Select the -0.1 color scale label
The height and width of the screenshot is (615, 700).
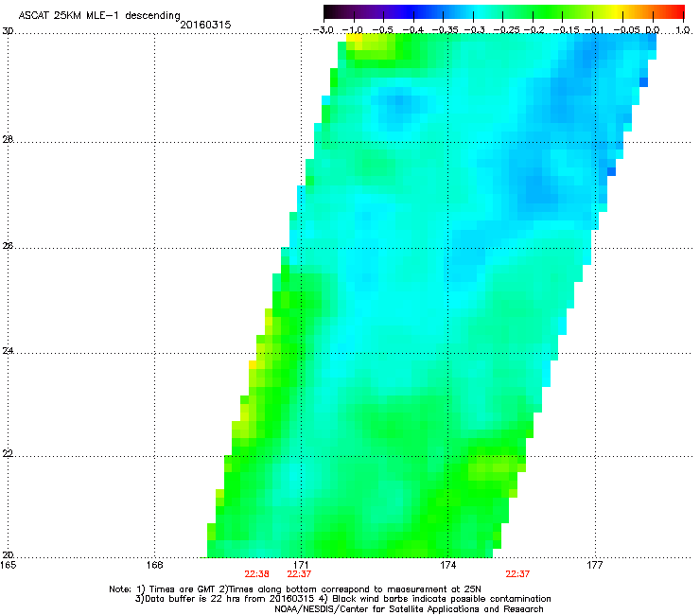tap(594, 30)
